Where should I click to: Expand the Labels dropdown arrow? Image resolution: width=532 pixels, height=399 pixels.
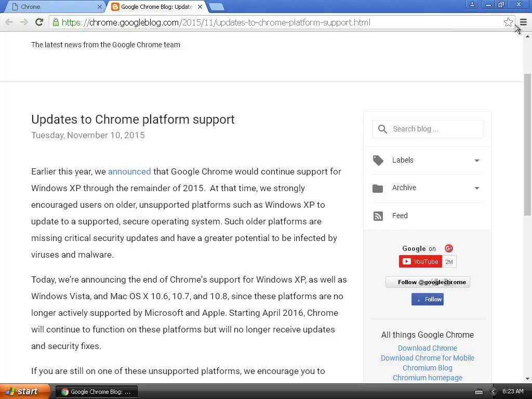click(477, 161)
